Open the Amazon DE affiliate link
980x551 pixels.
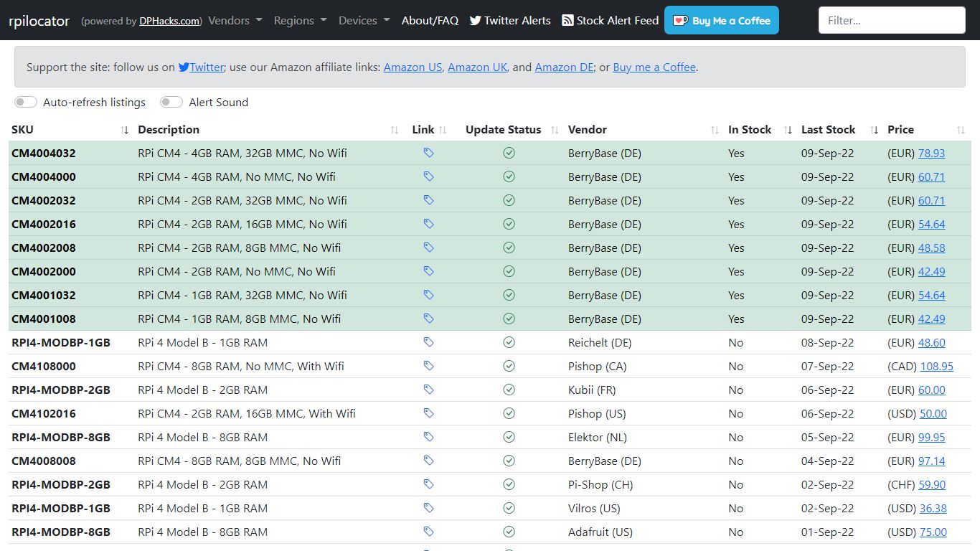coord(564,67)
